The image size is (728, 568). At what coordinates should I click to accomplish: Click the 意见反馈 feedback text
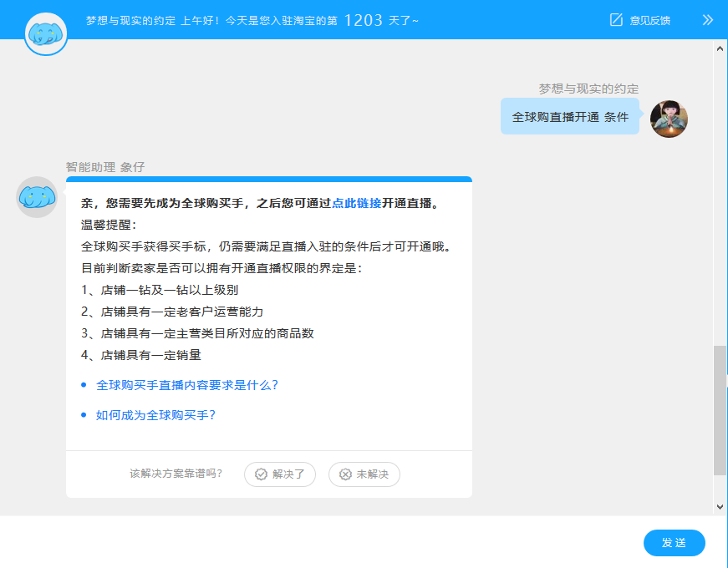coord(649,20)
